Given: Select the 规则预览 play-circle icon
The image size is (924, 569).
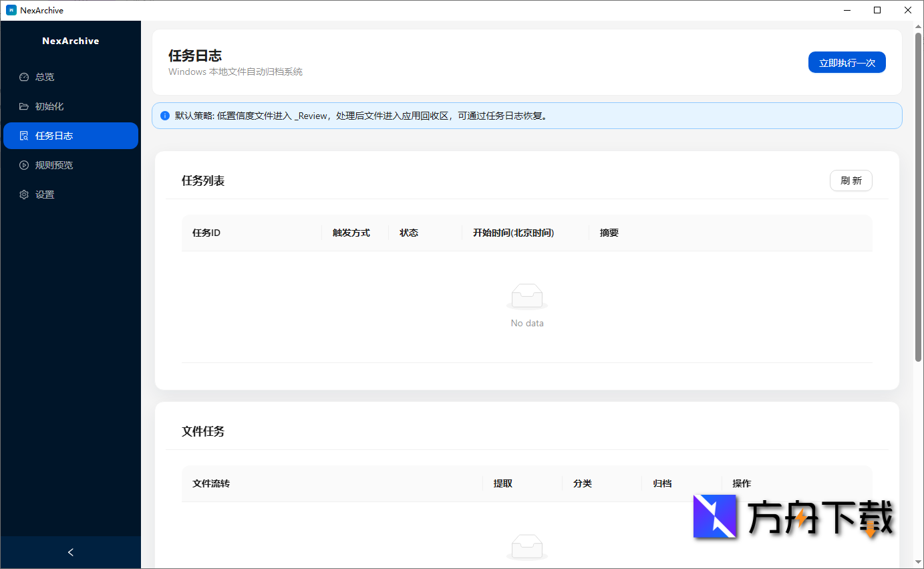Looking at the screenshot, I should pyautogui.click(x=24, y=164).
